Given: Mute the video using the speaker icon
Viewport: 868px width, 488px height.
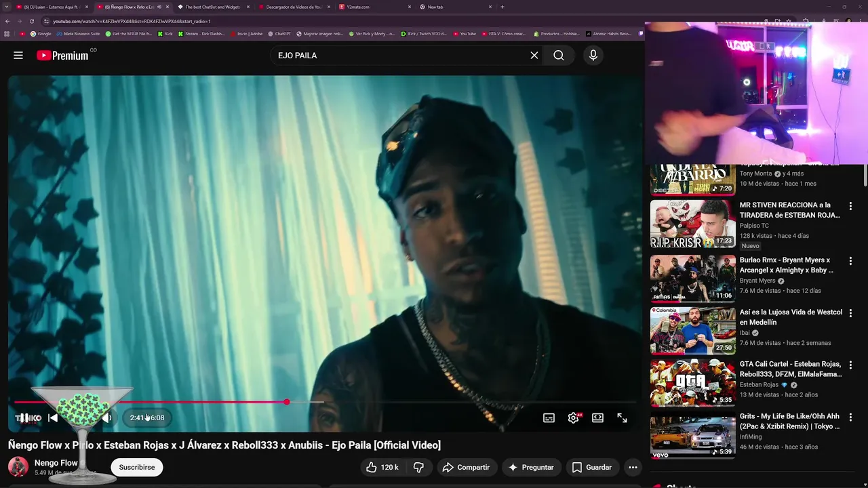Looking at the screenshot, I should 106,418.
